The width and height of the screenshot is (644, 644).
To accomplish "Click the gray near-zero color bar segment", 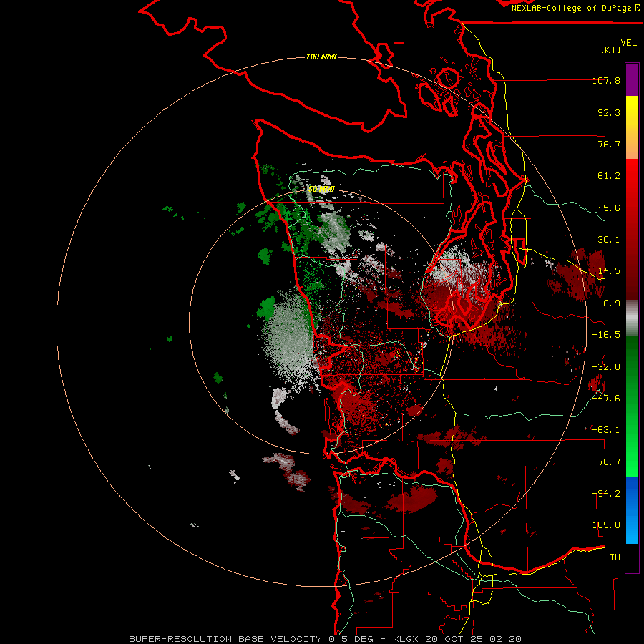I will [632, 318].
